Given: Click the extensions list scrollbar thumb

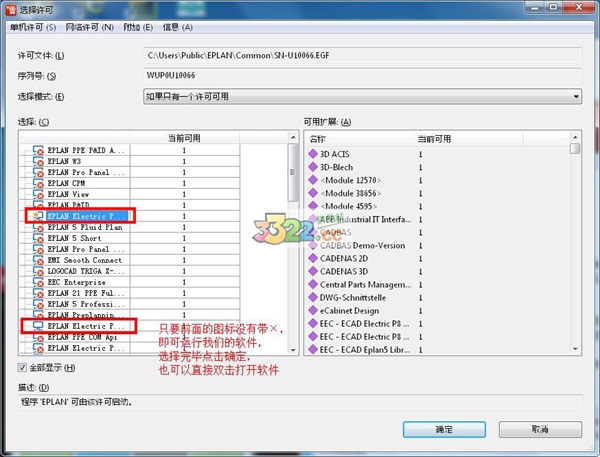Looking at the screenshot, I should coord(575,149).
